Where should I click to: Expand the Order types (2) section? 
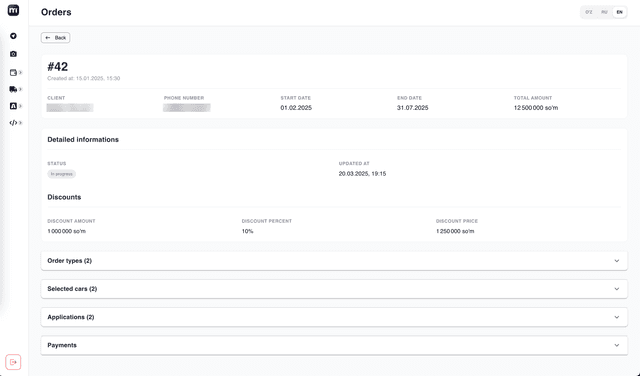[334, 260]
